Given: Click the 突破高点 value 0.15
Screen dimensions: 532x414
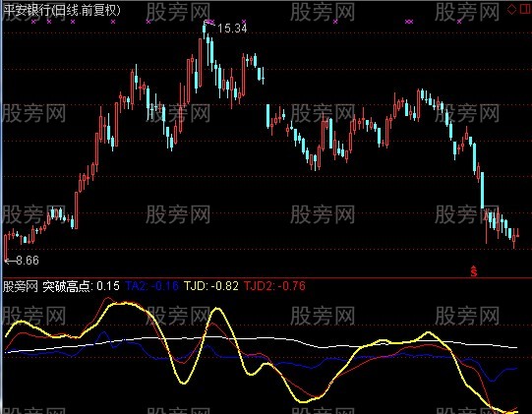Looking at the screenshot, I should pos(108,286).
